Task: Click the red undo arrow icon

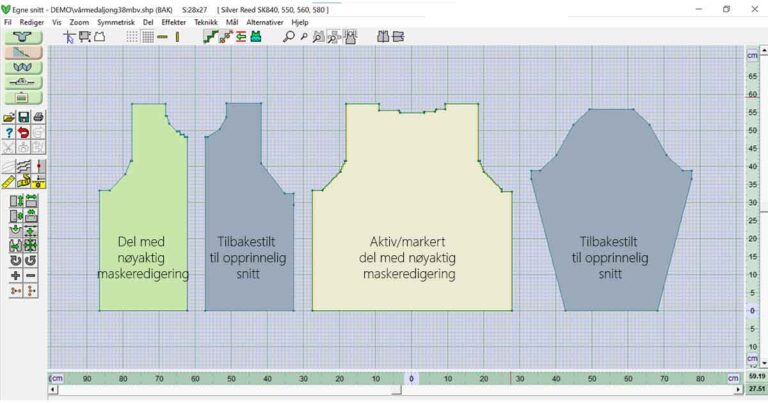Action: (x=24, y=132)
